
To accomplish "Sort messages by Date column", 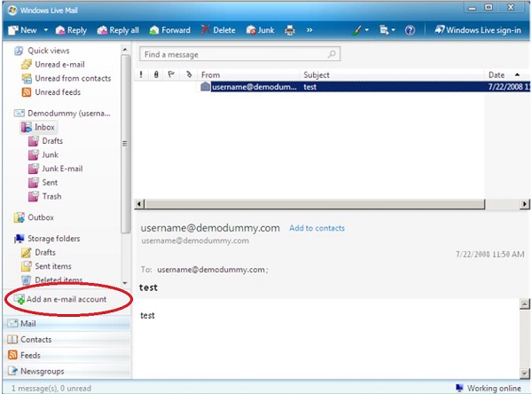I will (x=507, y=75).
